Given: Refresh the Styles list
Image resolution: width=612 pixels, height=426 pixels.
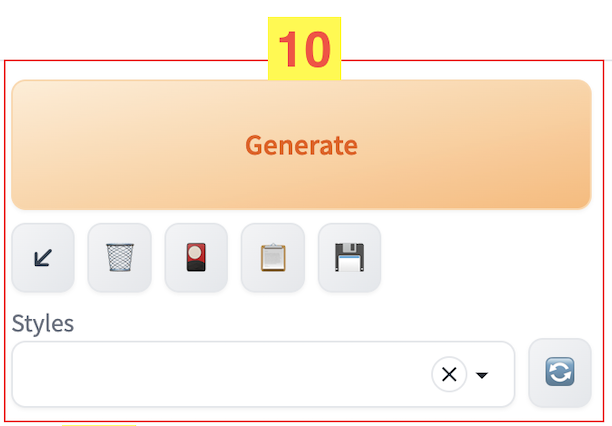Looking at the screenshot, I should pyautogui.click(x=560, y=374).
